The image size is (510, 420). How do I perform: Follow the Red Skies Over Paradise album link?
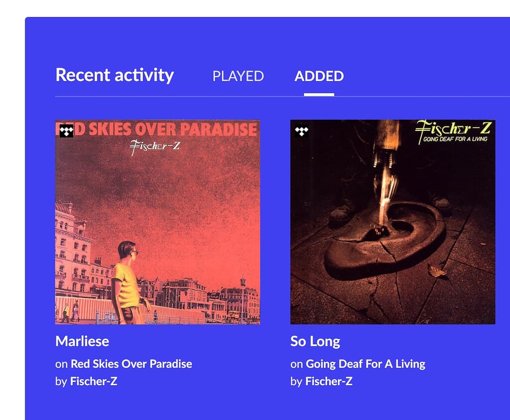click(x=131, y=364)
